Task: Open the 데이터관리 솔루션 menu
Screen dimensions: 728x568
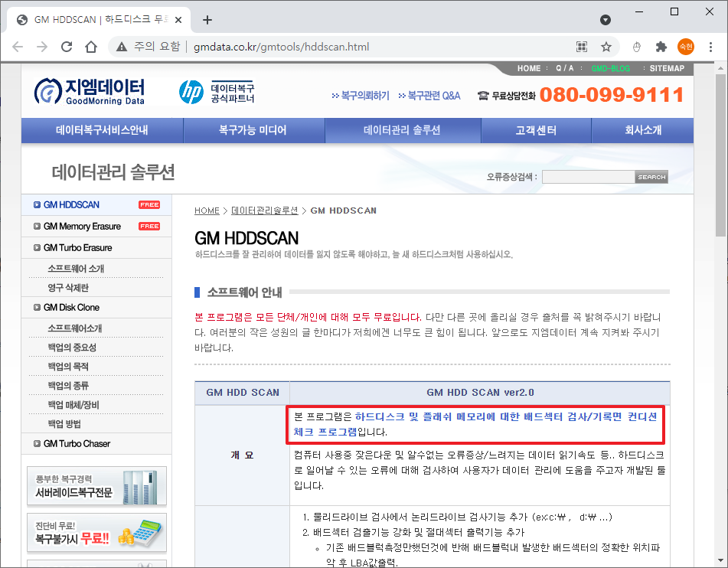Action: 402,130
